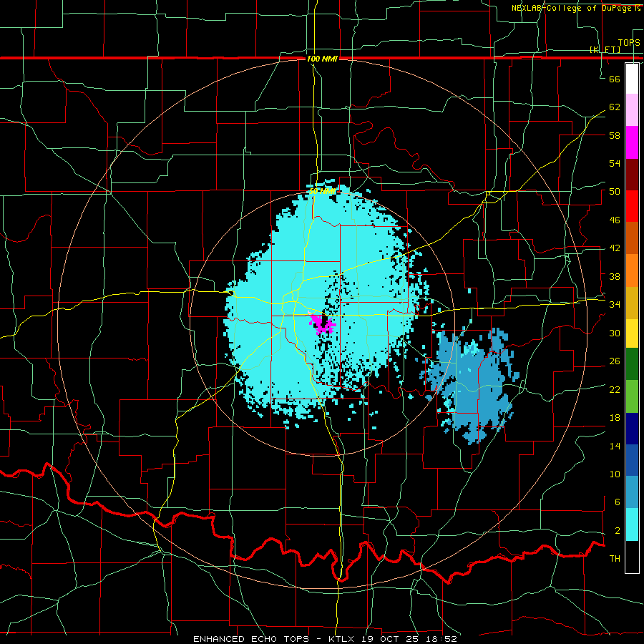Click the legend value "2"
The height and width of the screenshot is (644, 644).
(x=617, y=531)
